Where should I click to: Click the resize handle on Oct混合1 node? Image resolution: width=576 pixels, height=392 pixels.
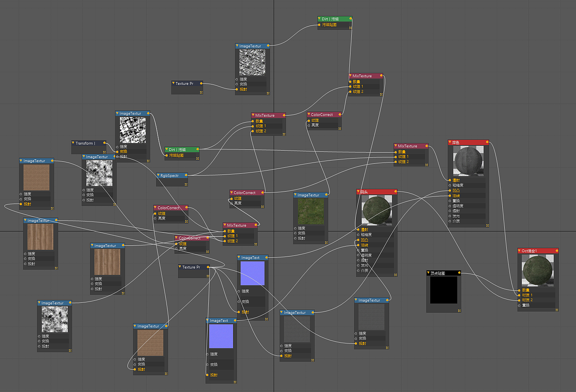click(556, 310)
